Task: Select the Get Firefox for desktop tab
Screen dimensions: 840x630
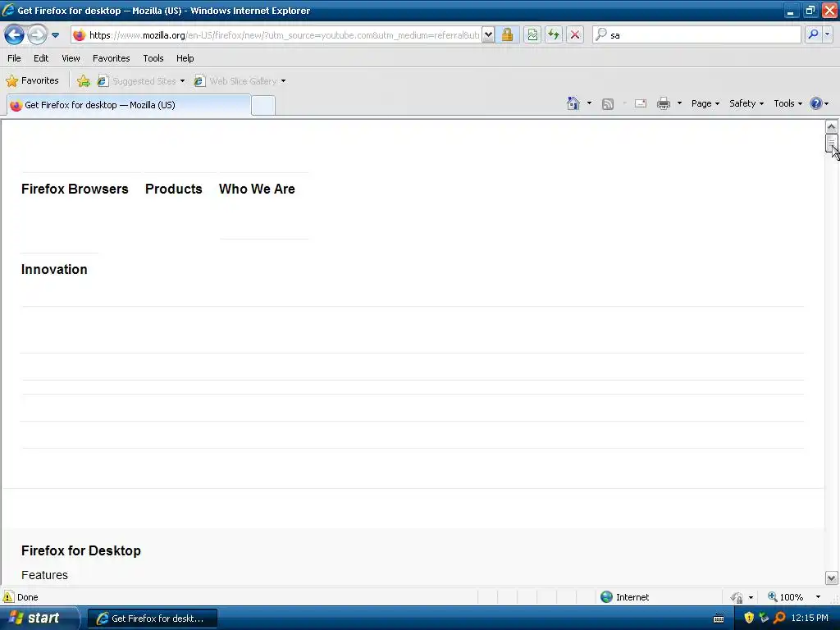Action: click(129, 105)
